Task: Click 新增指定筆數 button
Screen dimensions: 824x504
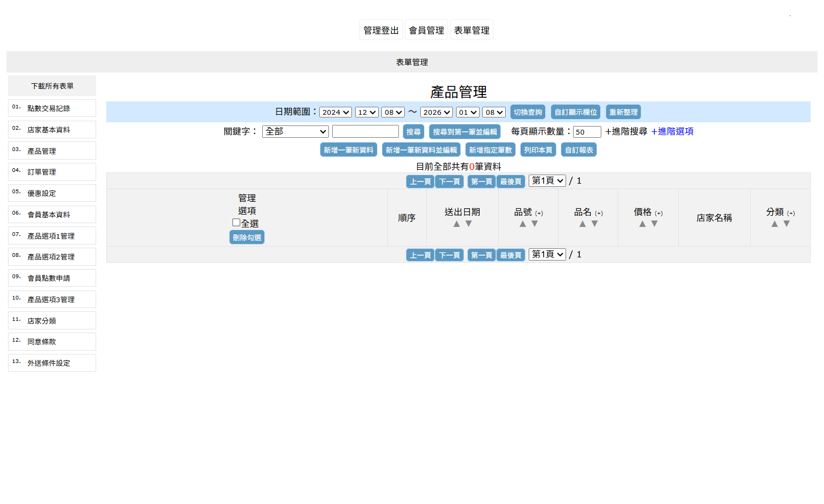Action: (490, 150)
